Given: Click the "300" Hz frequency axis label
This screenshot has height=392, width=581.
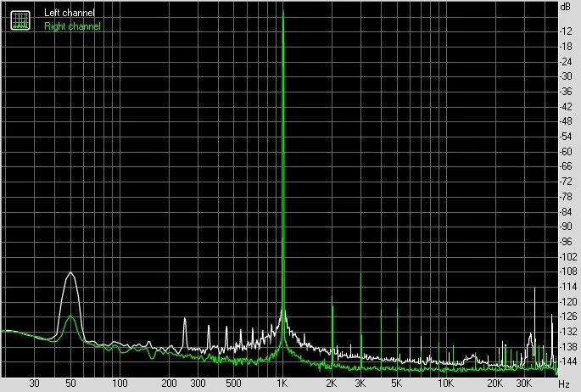Looking at the screenshot, I should click(198, 384).
